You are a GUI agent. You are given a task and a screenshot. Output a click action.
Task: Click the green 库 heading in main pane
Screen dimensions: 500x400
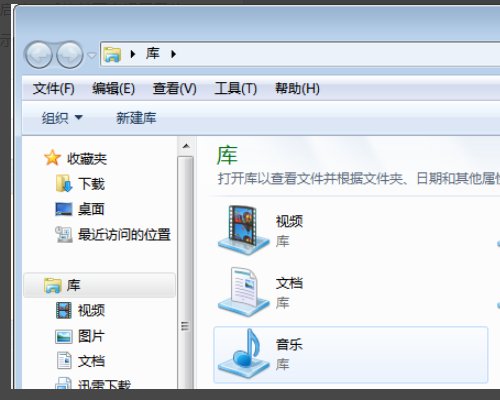(x=227, y=155)
